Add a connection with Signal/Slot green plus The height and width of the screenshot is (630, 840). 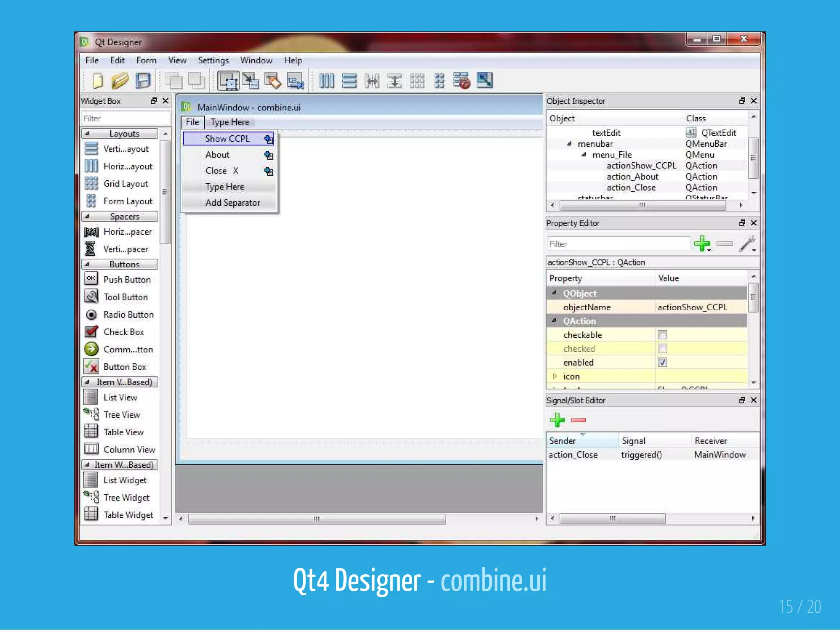pos(557,420)
